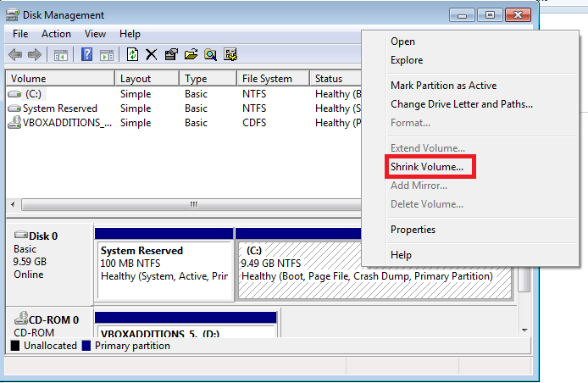Screen dimensions: 588x383
Task: Click the Forward arrow in the toolbar
Action: pyautogui.click(x=35, y=55)
